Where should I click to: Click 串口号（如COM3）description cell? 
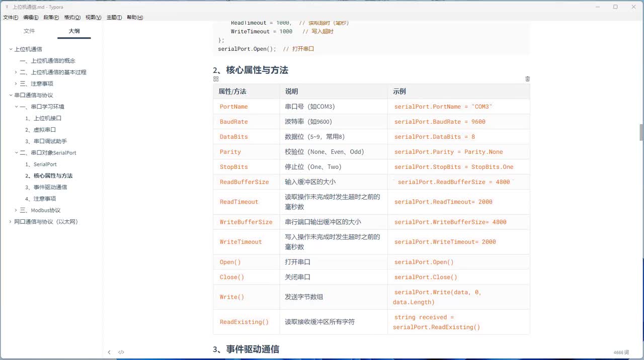[x=334, y=107]
